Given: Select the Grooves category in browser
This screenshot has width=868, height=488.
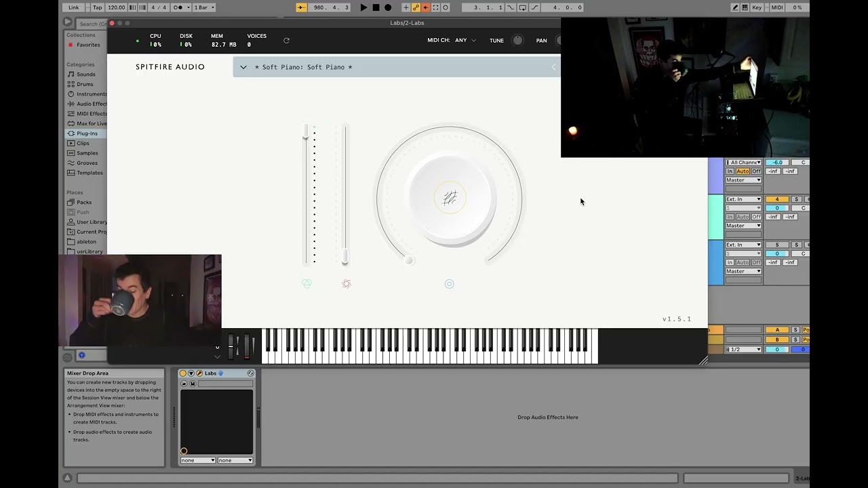Looking at the screenshot, I should (x=87, y=163).
